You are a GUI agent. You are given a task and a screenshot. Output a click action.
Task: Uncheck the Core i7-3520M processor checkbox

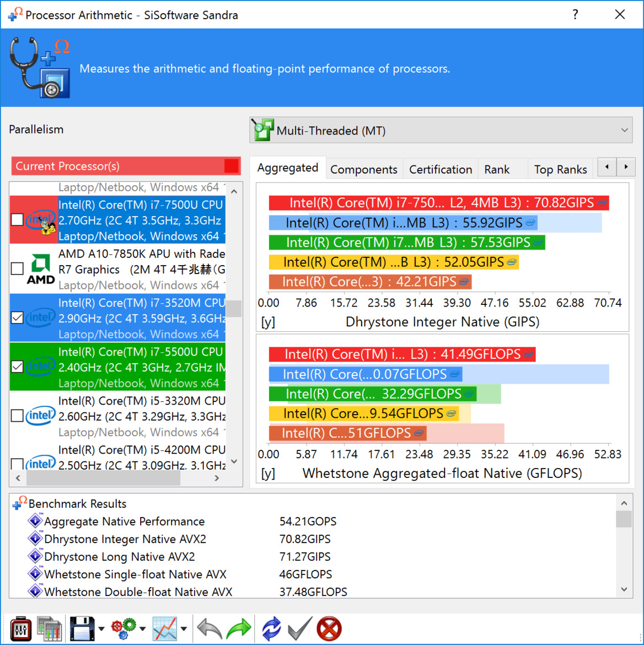coord(17,318)
